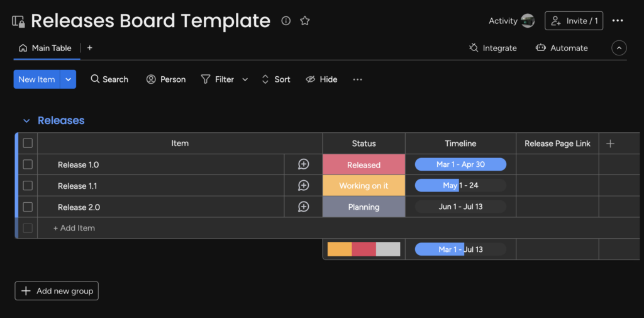Click Add new group button

[x=57, y=291]
